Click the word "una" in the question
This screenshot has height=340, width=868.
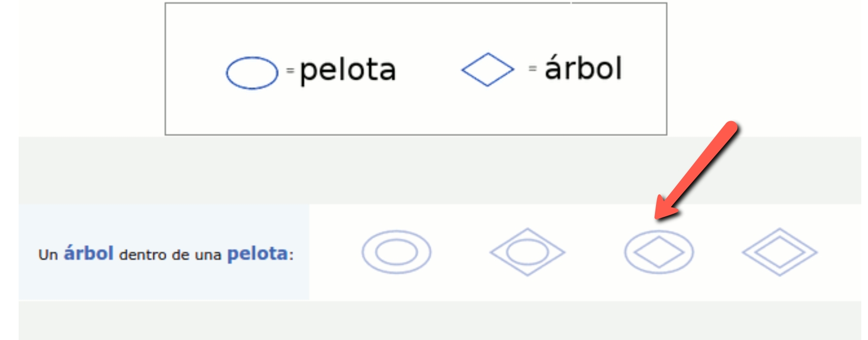(x=208, y=255)
